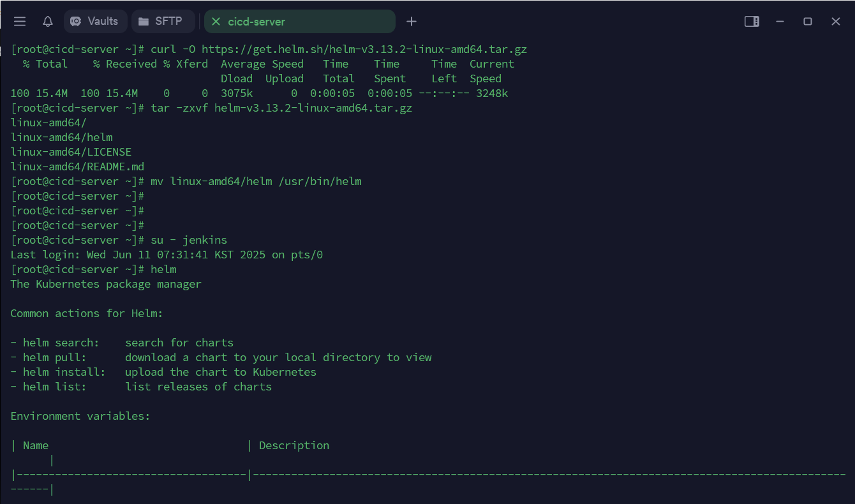Click the "Environment variables:" heading

coord(80,416)
